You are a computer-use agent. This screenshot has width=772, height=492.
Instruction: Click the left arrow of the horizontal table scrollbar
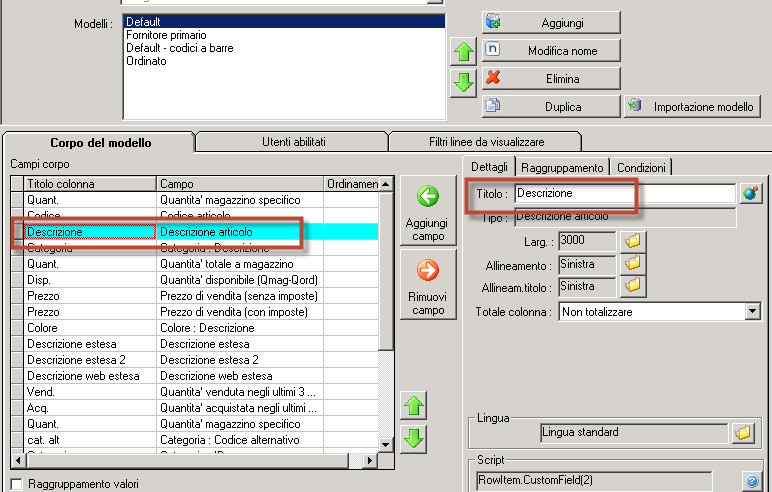pos(18,460)
